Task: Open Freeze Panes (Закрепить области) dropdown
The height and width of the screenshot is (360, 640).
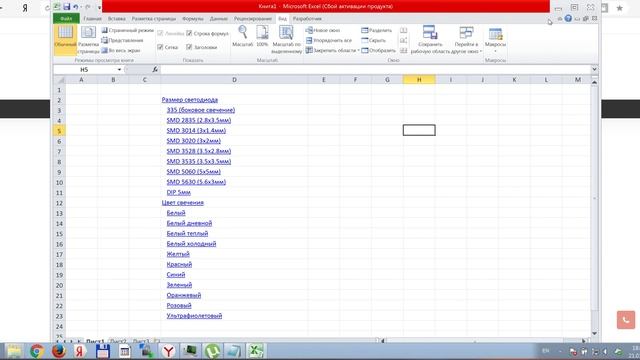Action: [333, 51]
